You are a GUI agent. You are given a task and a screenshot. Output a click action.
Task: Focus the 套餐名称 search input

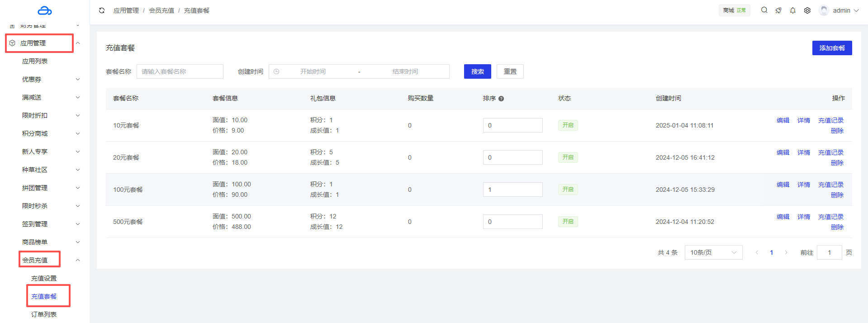(180, 71)
